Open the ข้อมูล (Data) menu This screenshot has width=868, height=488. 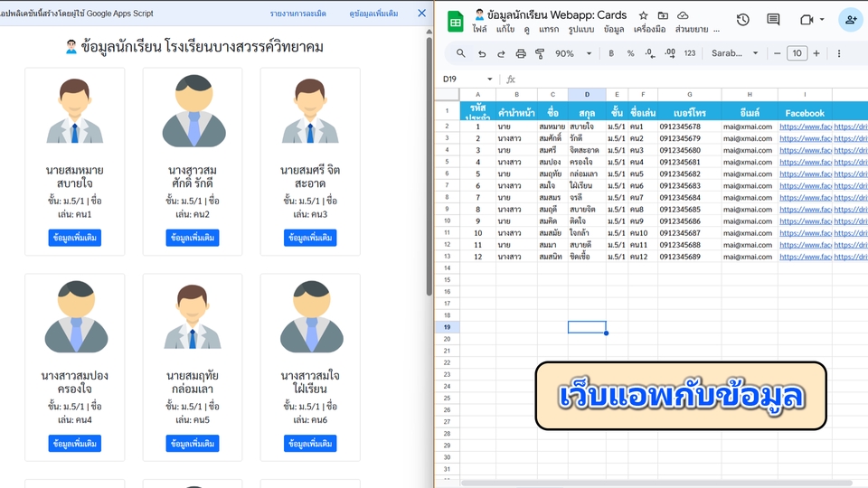[x=614, y=29]
